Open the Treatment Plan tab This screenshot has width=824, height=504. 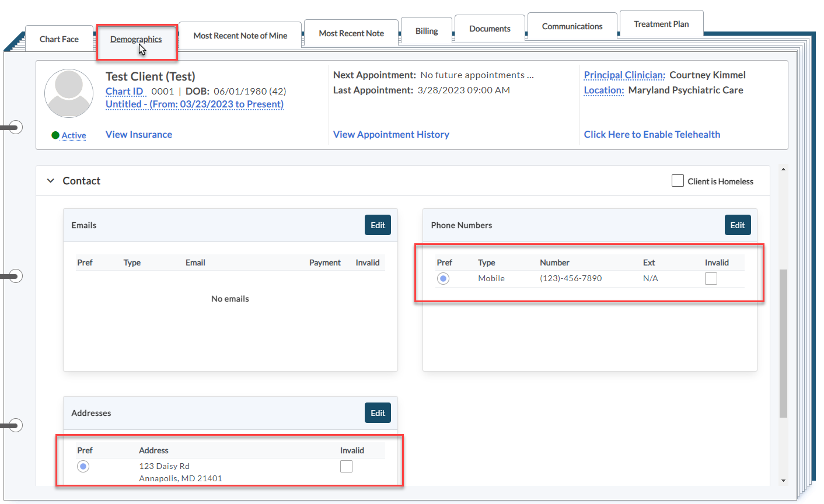click(x=661, y=24)
